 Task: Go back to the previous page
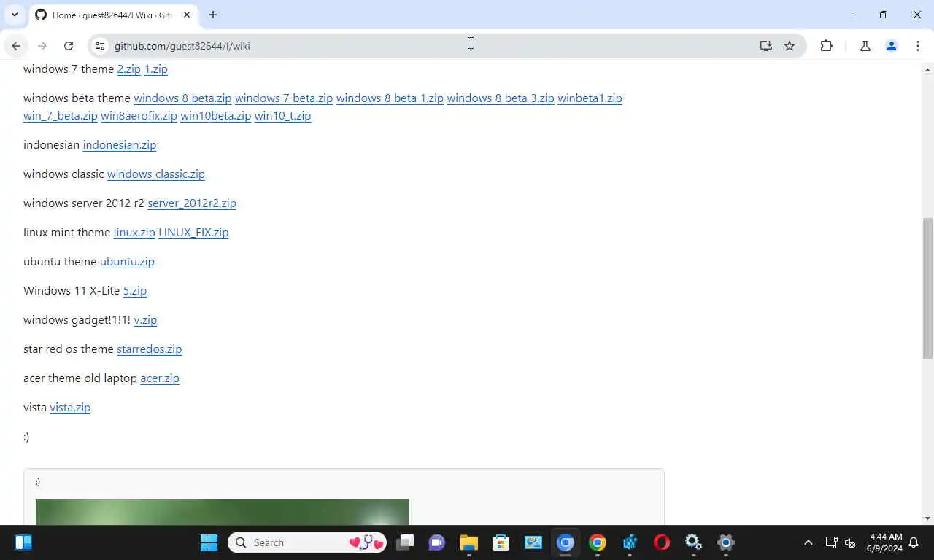point(16,46)
